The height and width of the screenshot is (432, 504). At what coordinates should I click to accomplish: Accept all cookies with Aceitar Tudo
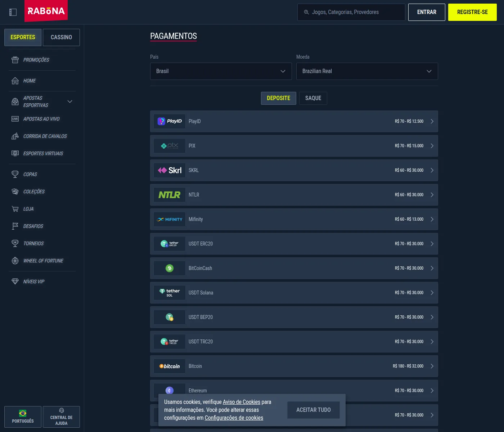[314, 410]
